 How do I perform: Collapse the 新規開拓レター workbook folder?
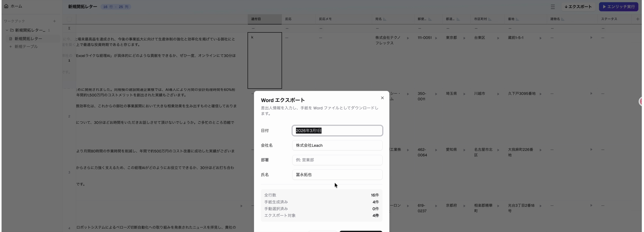tap(7, 30)
